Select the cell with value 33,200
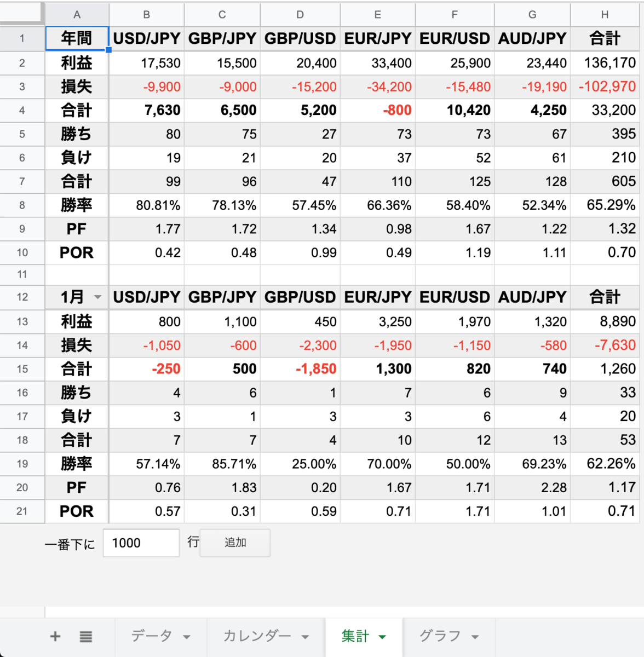The width and height of the screenshot is (644, 657). tap(605, 110)
